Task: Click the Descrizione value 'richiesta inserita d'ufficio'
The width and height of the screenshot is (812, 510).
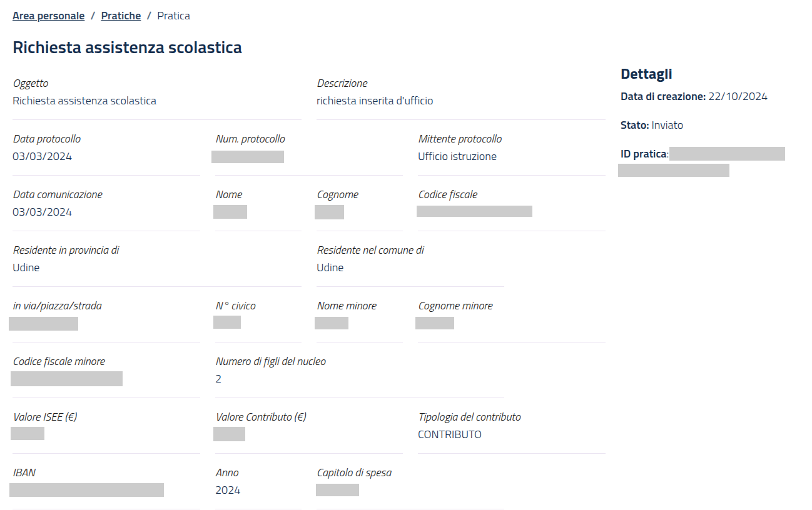Action: (x=375, y=101)
